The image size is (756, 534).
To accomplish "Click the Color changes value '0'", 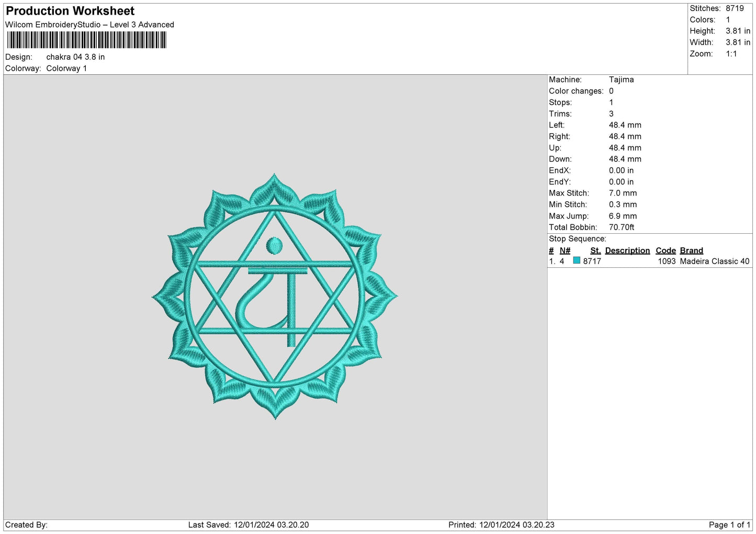I will pyautogui.click(x=611, y=91).
